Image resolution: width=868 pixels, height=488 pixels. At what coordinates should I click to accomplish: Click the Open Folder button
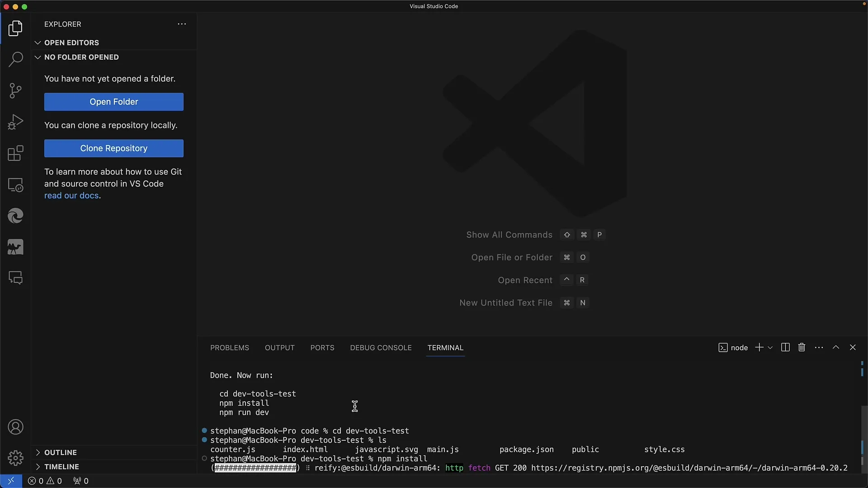(x=114, y=102)
